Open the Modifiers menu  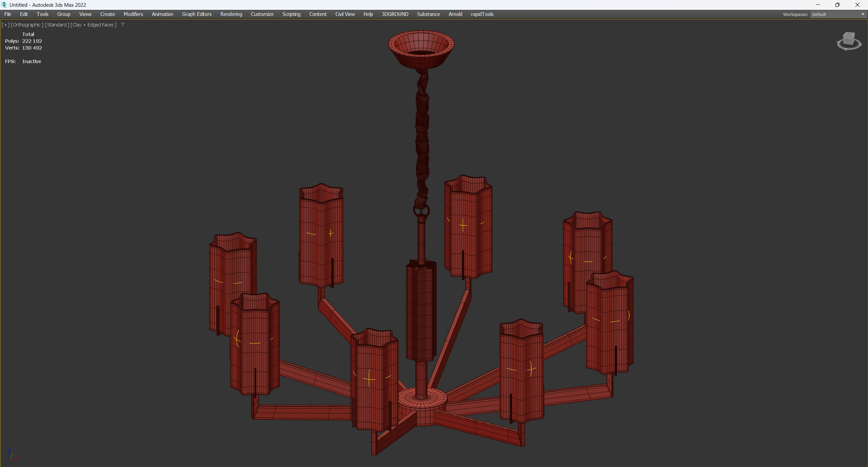tap(133, 14)
